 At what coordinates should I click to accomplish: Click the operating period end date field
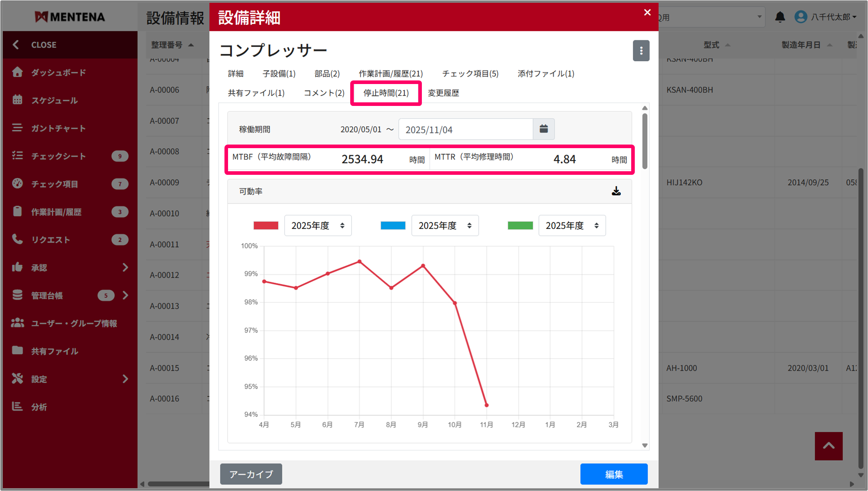tap(465, 130)
